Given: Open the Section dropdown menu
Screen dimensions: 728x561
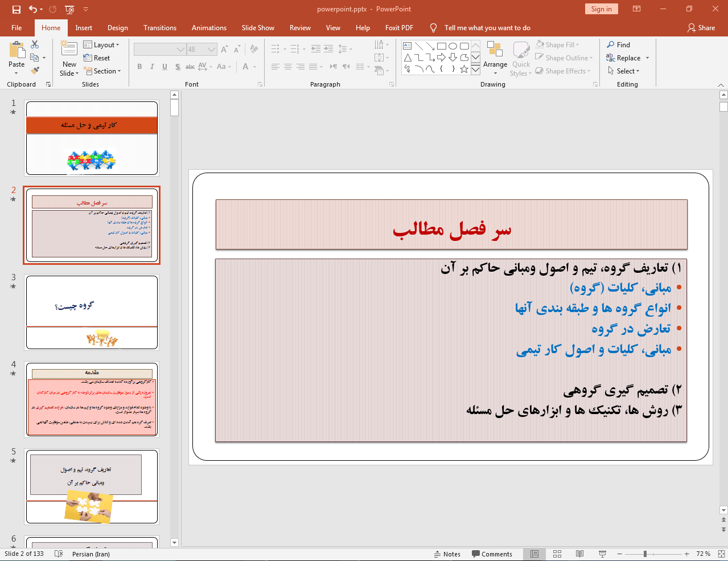Looking at the screenshot, I should (x=102, y=71).
